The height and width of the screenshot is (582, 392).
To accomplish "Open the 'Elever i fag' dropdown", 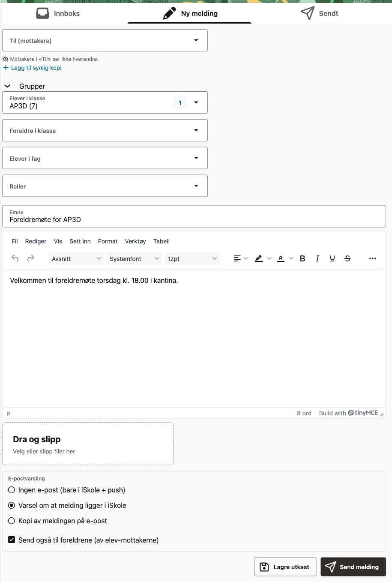I will [x=105, y=158].
